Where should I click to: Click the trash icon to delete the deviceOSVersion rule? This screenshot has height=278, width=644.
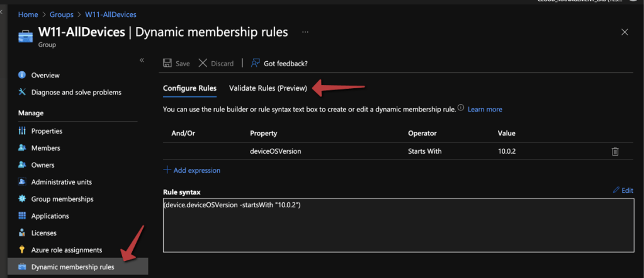[615, 151]
